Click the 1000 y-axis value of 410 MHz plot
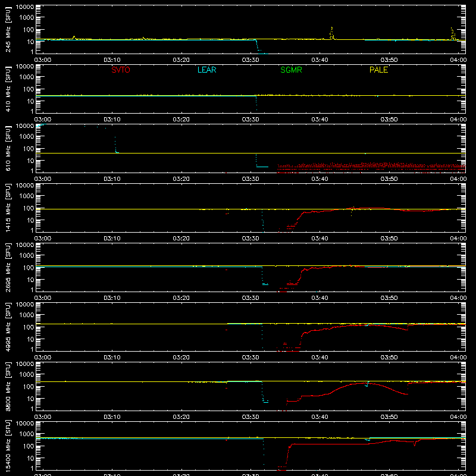 click(27, 77)
